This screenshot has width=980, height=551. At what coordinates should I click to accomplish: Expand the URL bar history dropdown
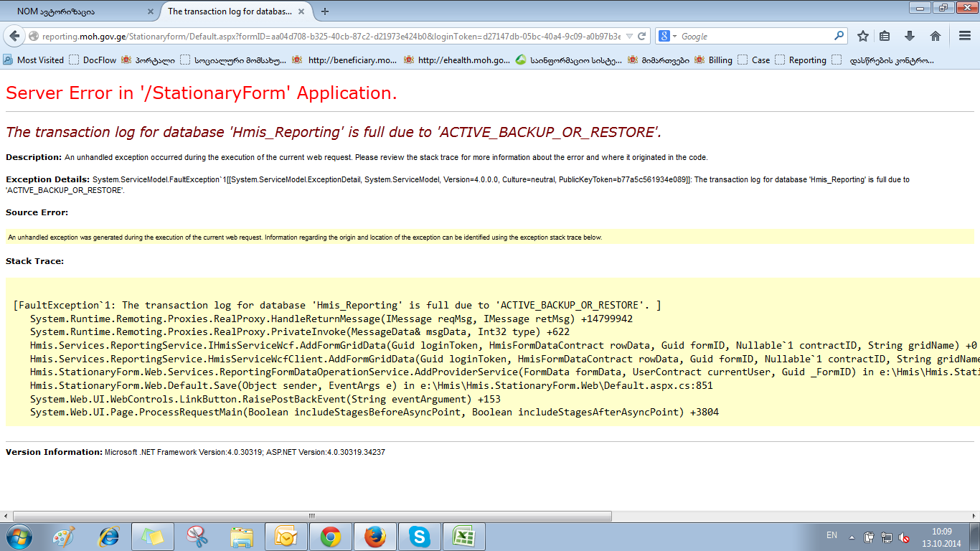629,36
